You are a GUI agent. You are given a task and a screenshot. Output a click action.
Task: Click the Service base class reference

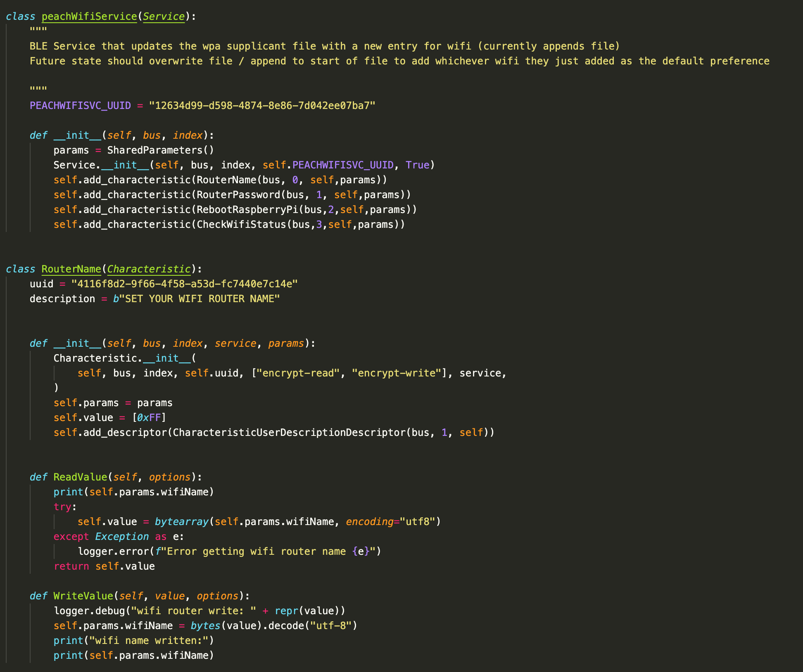click(x=164, y=17)
